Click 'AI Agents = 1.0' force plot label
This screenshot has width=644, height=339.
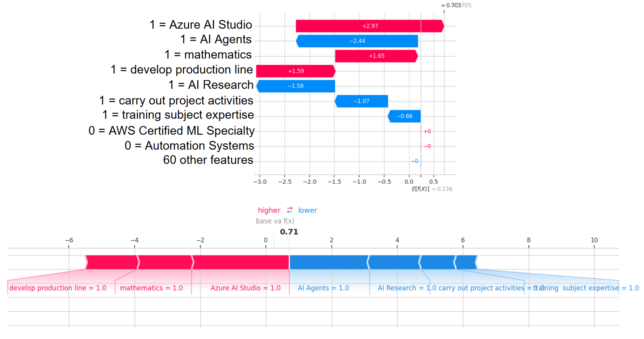coord(323,288)
